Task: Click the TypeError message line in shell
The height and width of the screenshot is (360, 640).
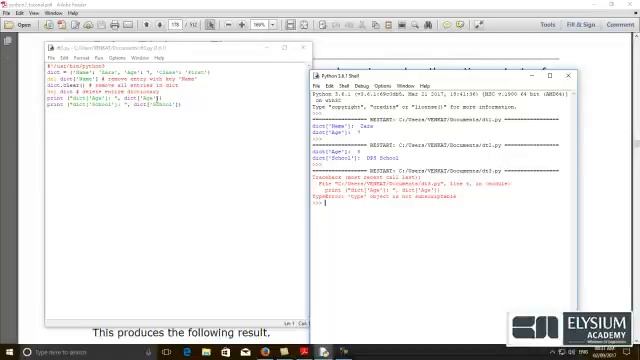Action: pyautogui.click(x=384, y=196)
